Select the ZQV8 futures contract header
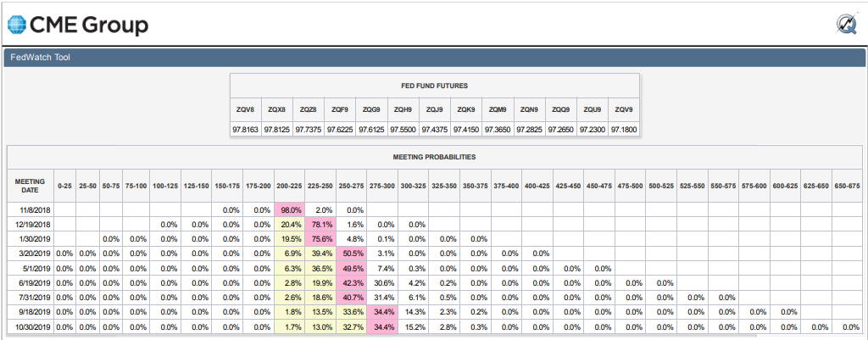 tap(246, 109)
